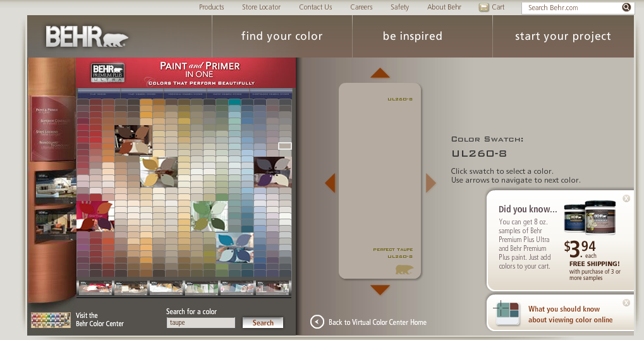Screen dimensions: 644x340
Task: Click the Visit the Behr Color Center thumbnail
Action: point(51,320)
